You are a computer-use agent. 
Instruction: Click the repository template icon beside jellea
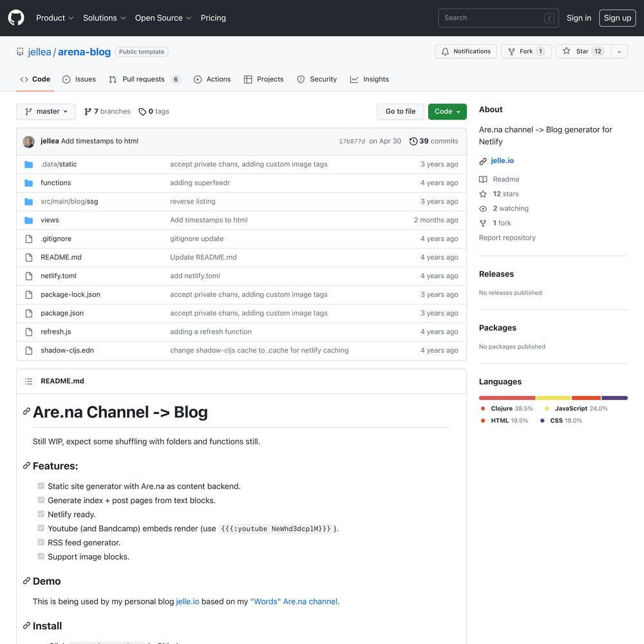20,52
